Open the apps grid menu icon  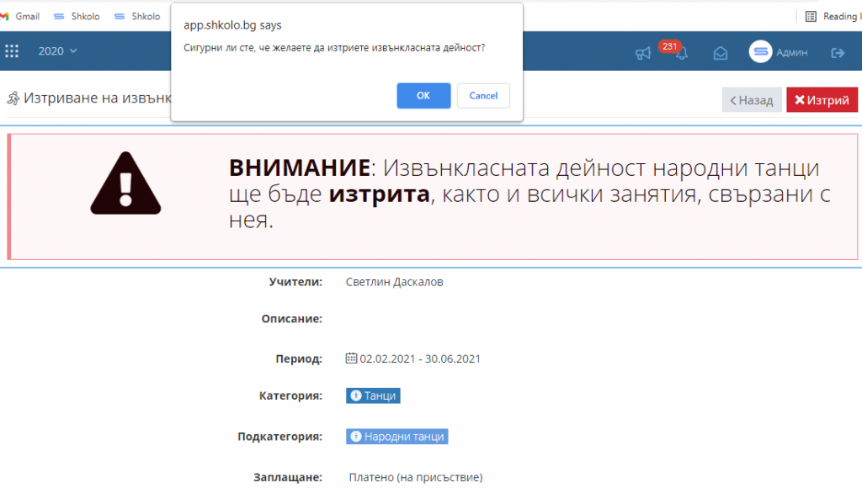[12, 51]
